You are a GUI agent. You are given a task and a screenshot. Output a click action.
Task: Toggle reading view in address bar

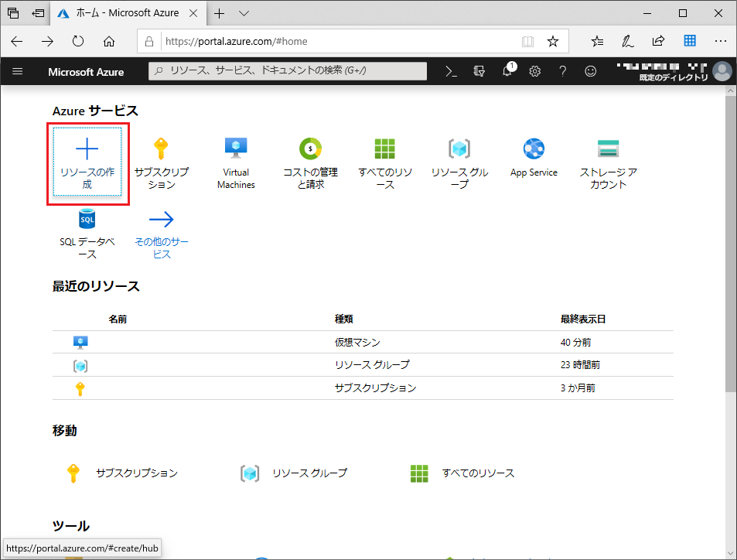[x=527, y=41]
